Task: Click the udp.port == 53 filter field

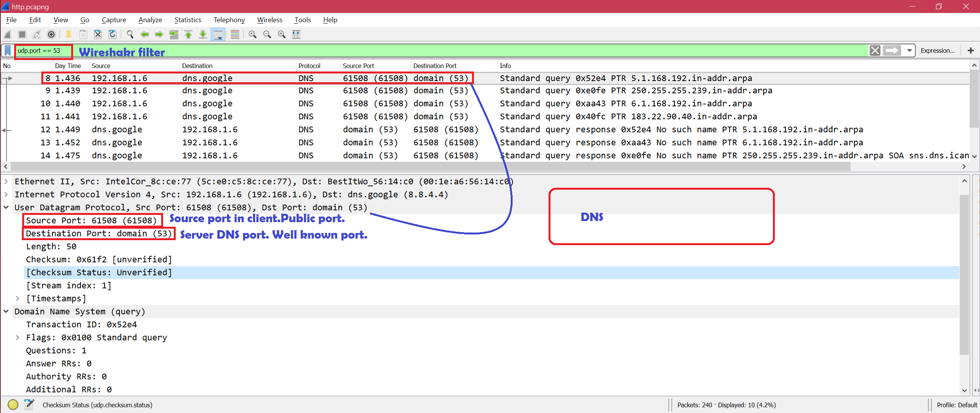Action: 43,51
